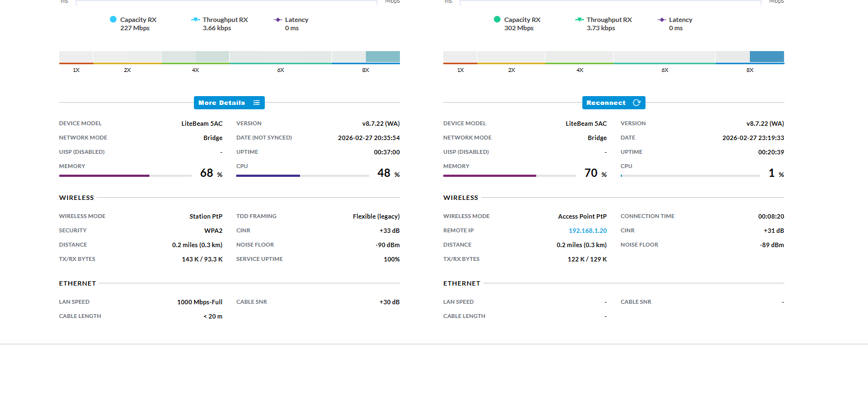Click the 68% memory usage bar

point(125,176)
